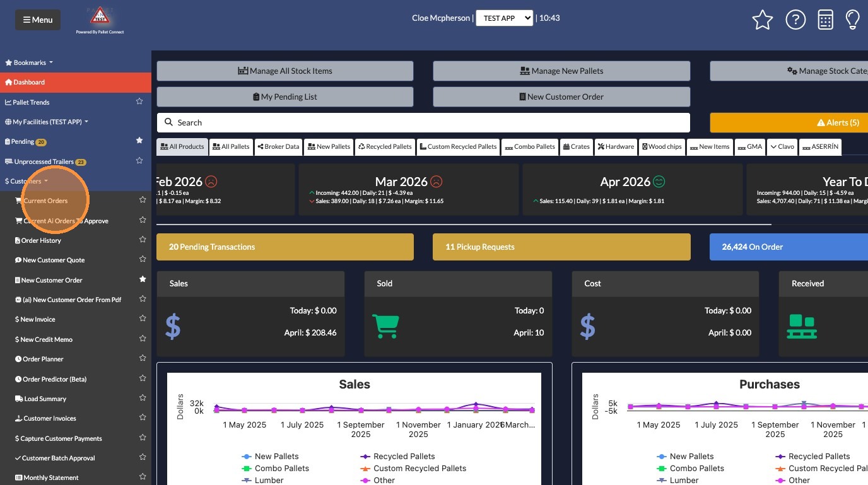Image resolution: width=868 pixels, height=485 pixels.
Task: Open the favorites star icon in header
Action: click(763, 20)
